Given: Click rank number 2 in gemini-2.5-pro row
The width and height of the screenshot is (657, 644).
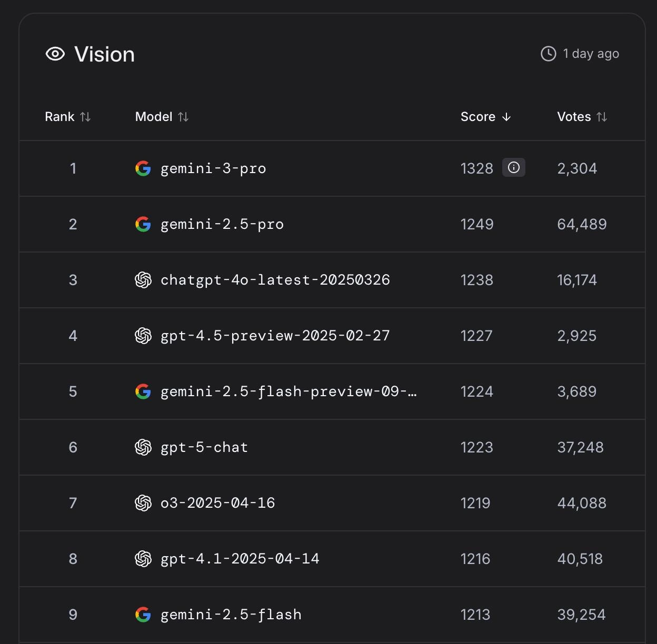Looking at the screenshot, I should 73,224.
